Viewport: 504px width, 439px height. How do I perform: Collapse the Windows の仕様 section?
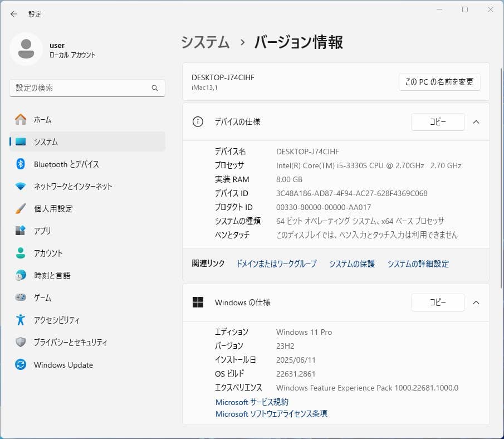pos(476,303)
